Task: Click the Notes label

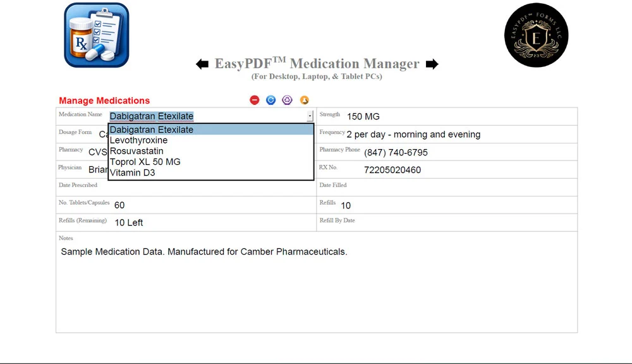Action: point(66,238)
